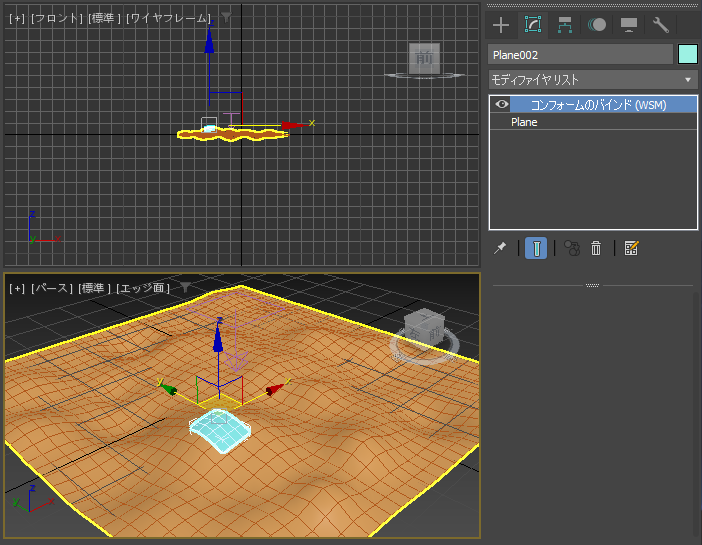Click the blue Z axis gizmo arrow in perspective

218,339
